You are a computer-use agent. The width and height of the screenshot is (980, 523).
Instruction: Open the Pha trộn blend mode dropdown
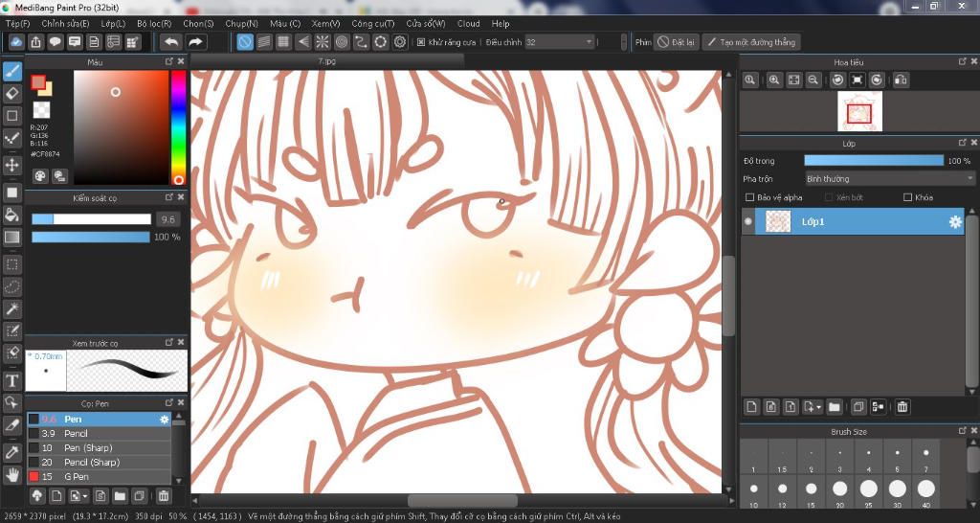(889, 179)
